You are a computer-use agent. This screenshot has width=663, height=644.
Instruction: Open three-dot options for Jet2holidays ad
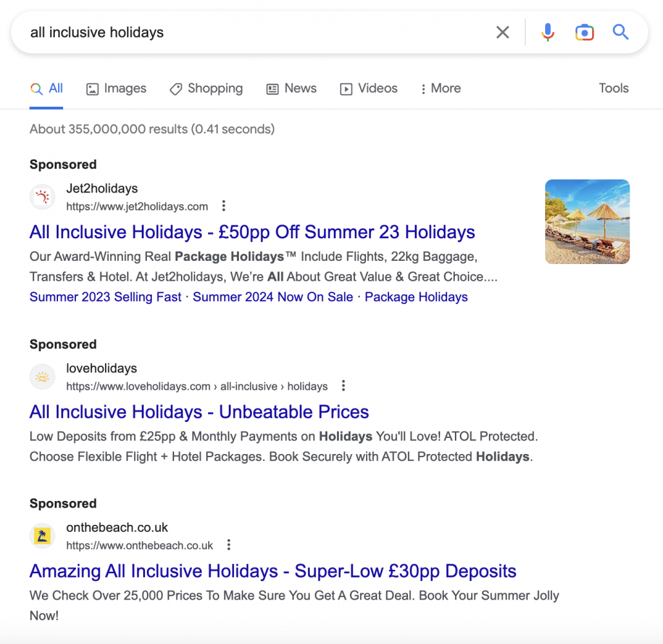pos(224,206)
